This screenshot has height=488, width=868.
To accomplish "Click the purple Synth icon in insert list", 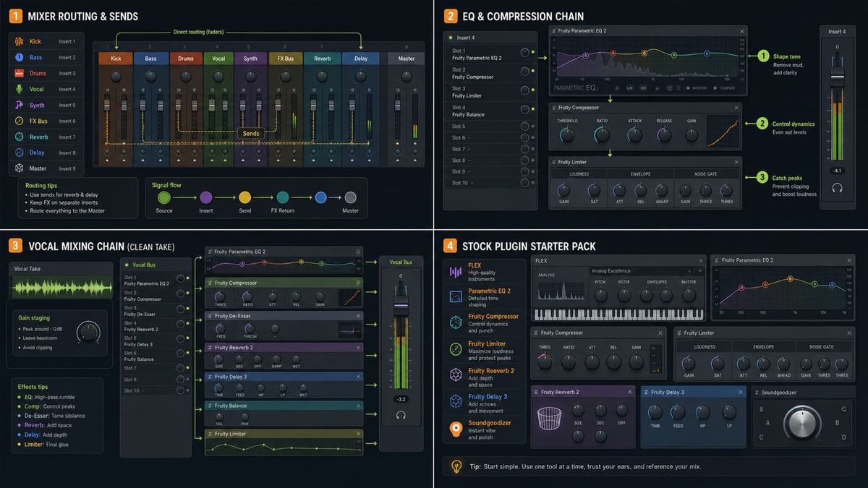I will coord(20,105).
